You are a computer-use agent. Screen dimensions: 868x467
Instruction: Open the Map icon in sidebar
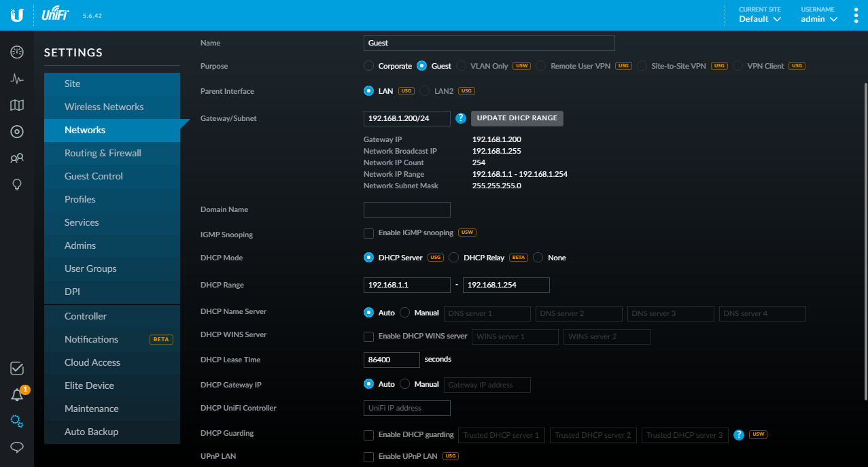pyautogui.click(x=17, y=105)
